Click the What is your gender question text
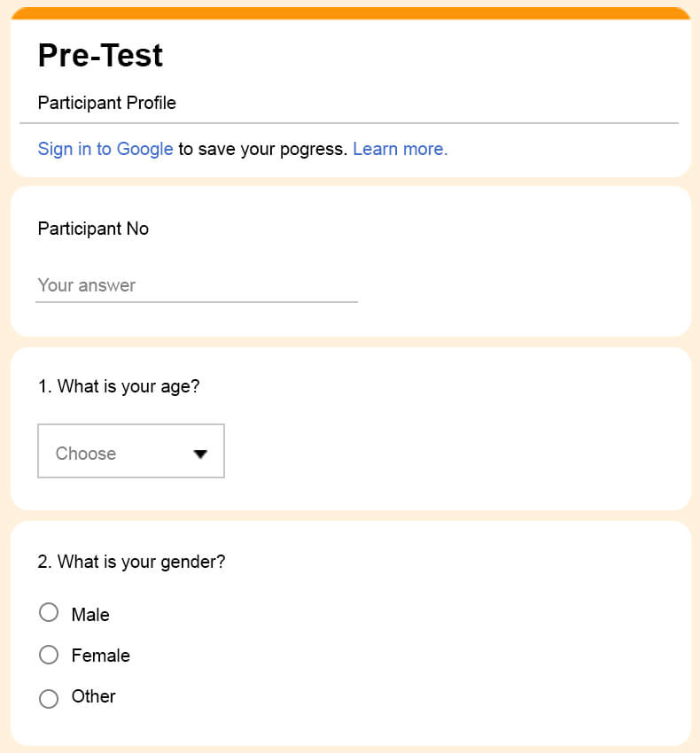 tap(131, 562)
